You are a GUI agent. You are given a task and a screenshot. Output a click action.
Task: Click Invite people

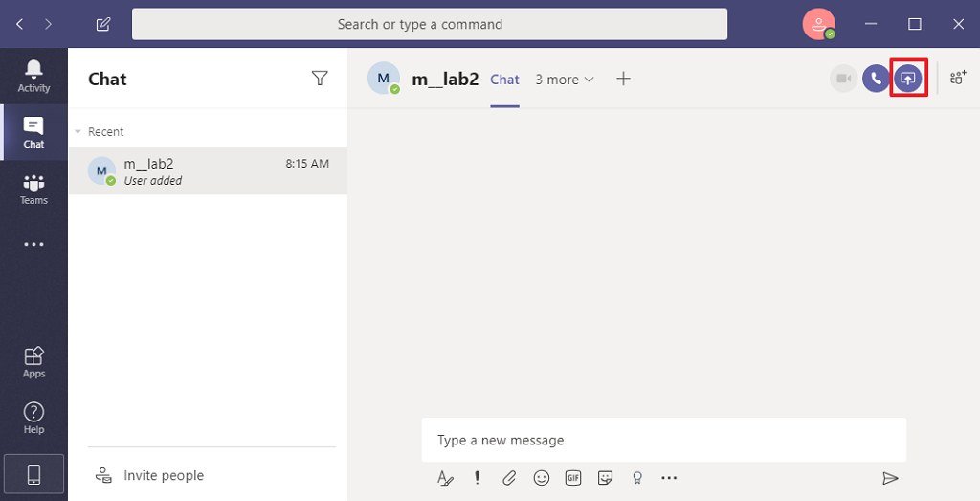[x=163, y=475]
